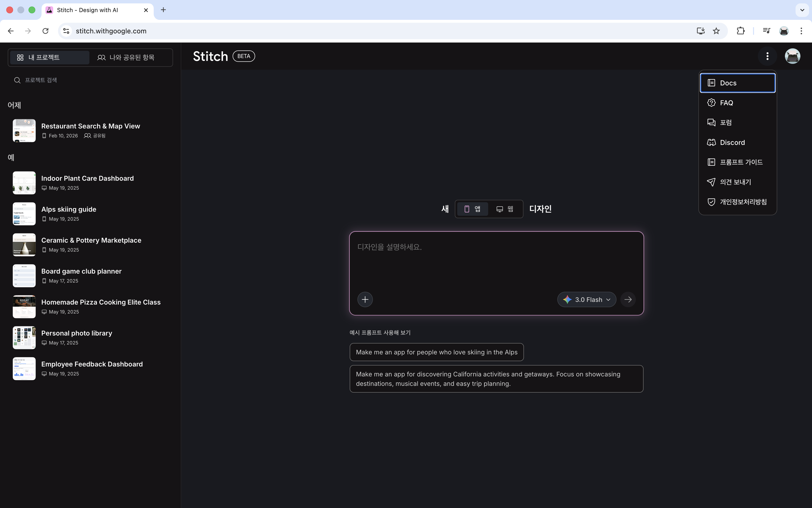Open the Board game club planner project
Screen dimensions: 812x508
tap(91, 276)
